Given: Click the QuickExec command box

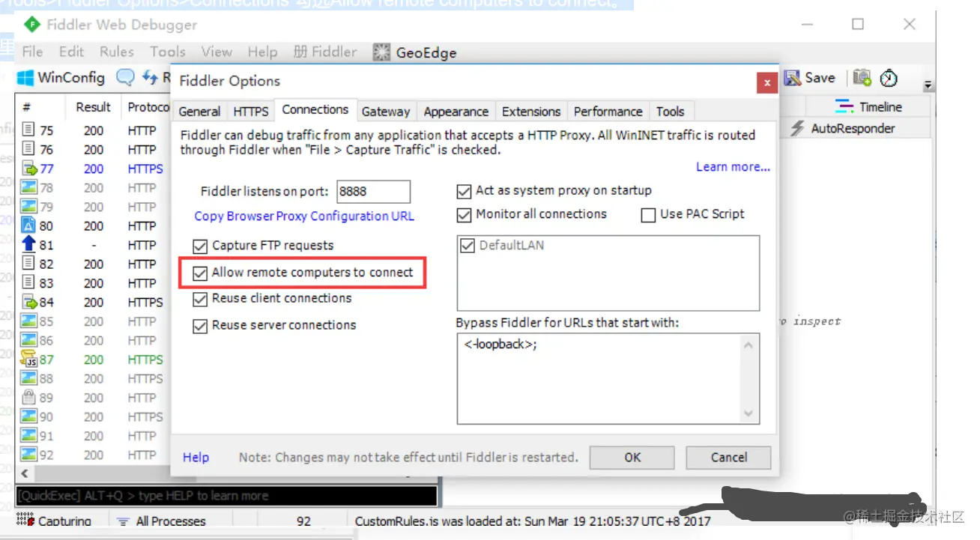Looking at the screenshot, I should point(226,496).
